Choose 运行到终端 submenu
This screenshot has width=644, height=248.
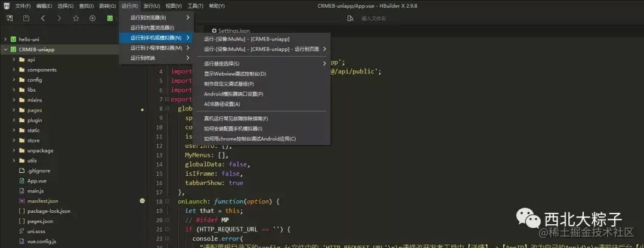click(156, 58)
